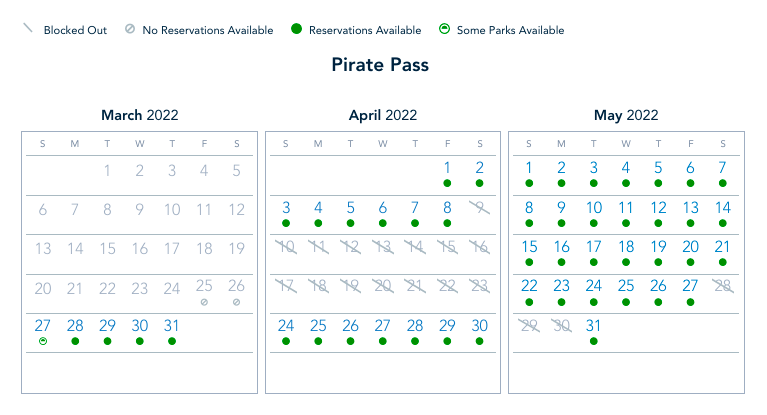Viewport: 767px width, 415px height.
Task: Click the no-reservations icon under March 25
Action: 204,302
